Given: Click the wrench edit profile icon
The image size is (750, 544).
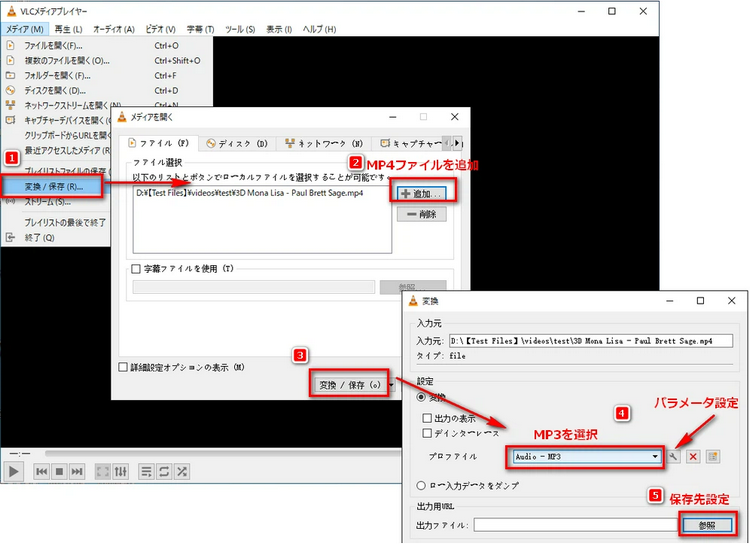Looking at the screenshot, I should (673, 456).
